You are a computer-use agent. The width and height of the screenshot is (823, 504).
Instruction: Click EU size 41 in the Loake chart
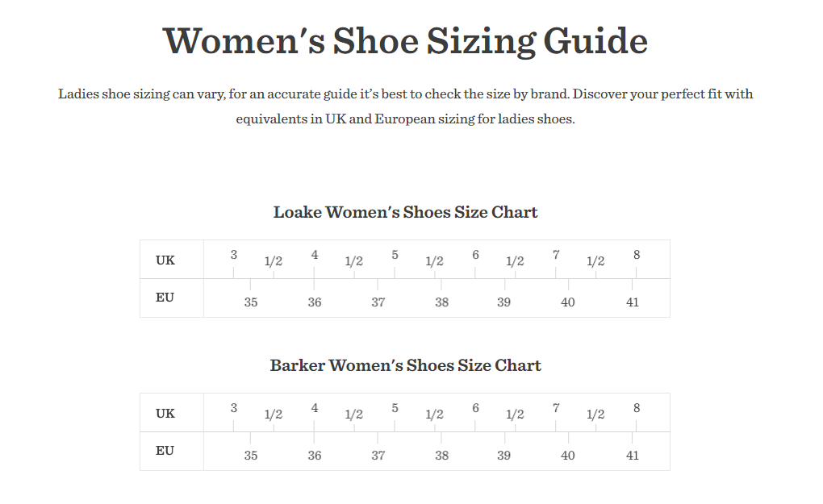(633, 302)
